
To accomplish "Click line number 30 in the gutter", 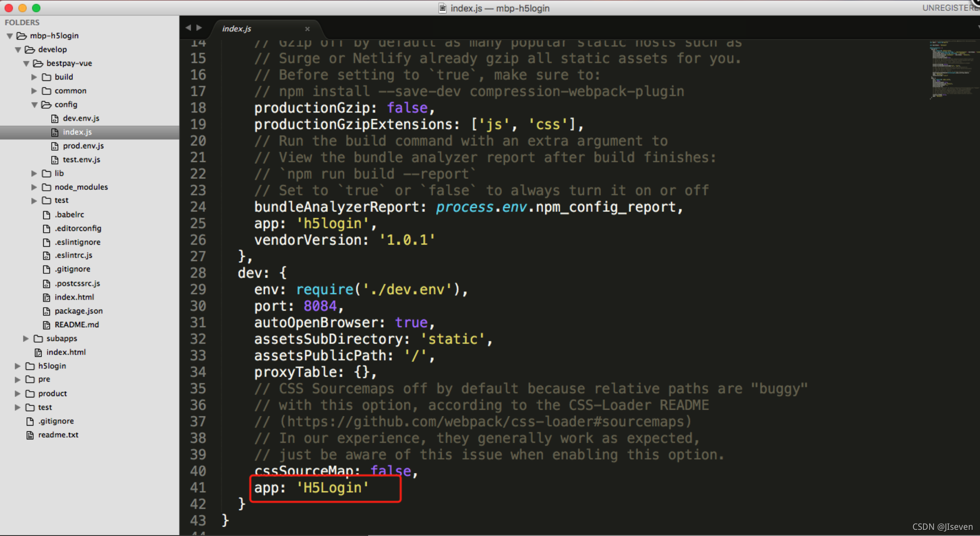I will pyautogui.click(x=198, y=306).
